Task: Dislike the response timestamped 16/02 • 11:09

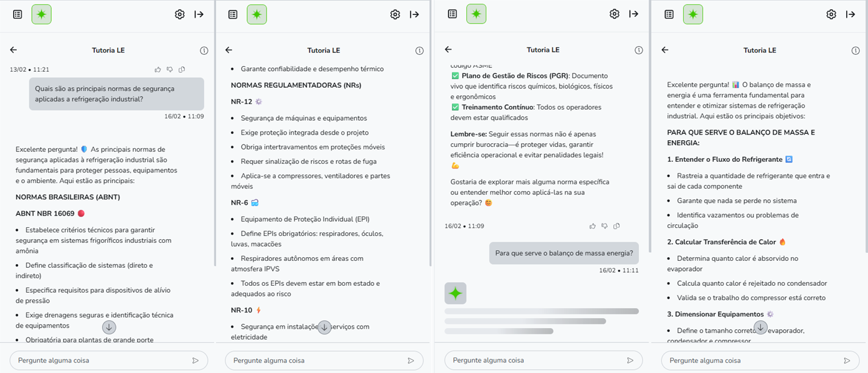Action: [605, 226]
